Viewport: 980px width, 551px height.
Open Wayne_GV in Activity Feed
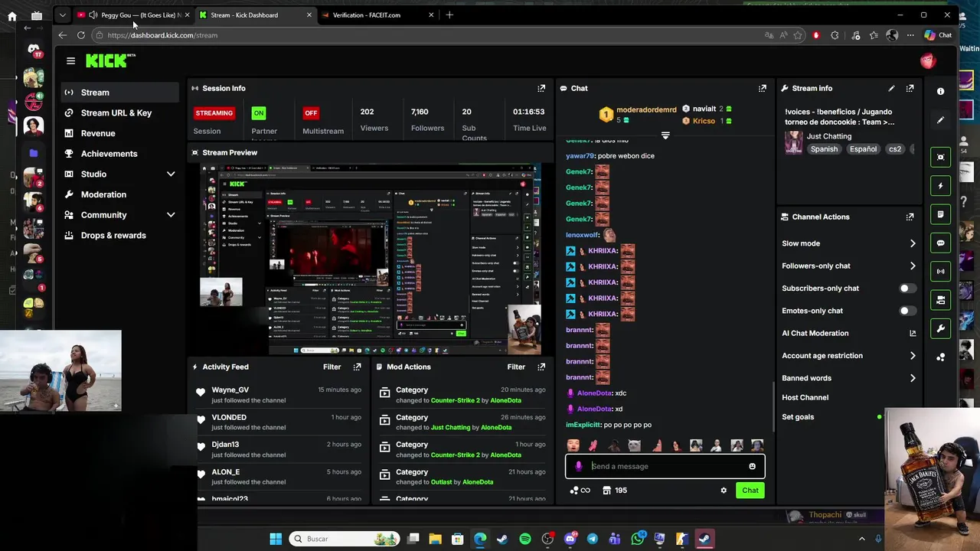coord(230,390)
